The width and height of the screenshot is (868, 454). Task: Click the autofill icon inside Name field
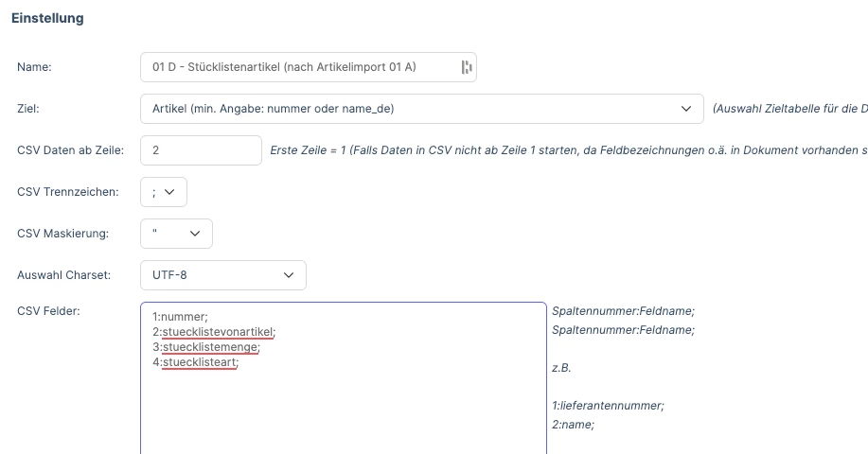coord(466,67)
